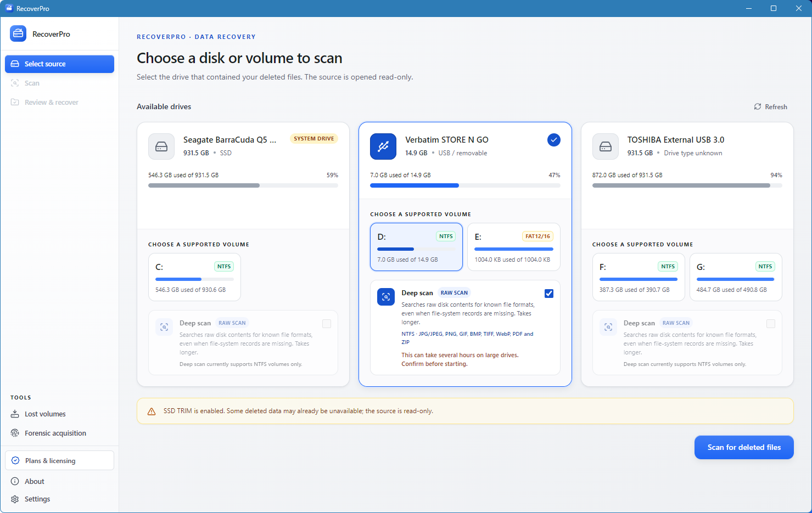Select volume E: FAT12/16
Viewport: 812px width, 513px height.
(x=514, y=247)
